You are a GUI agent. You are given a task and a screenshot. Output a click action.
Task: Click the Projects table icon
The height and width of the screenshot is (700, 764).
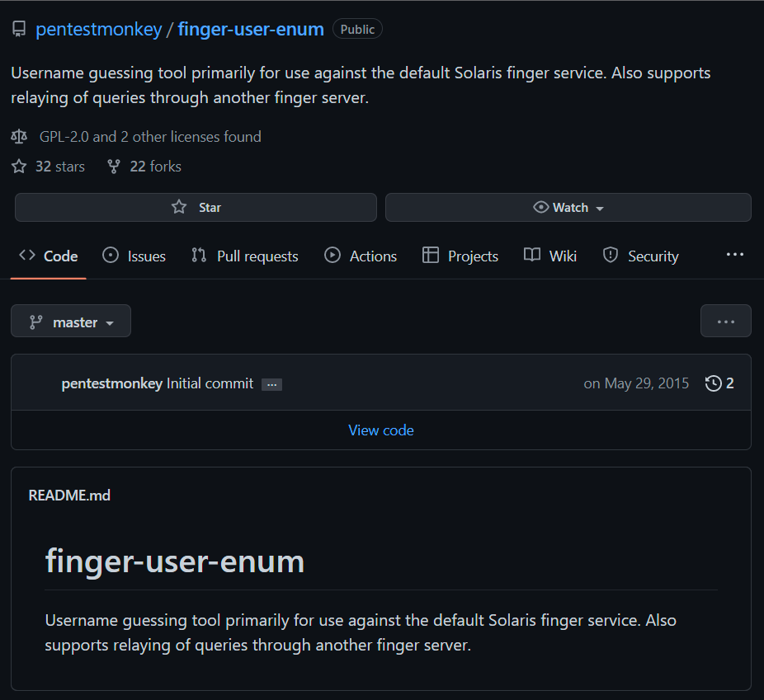pos(430,256)
